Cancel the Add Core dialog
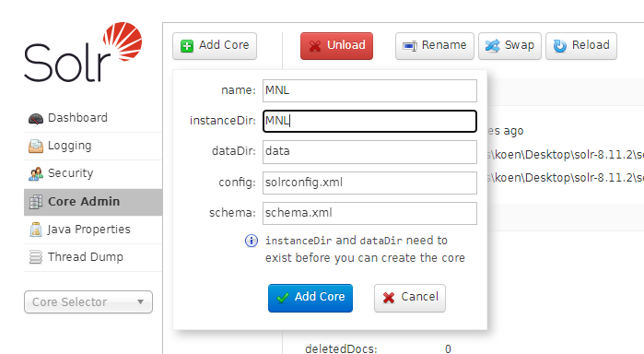 (x=410, y=298)
